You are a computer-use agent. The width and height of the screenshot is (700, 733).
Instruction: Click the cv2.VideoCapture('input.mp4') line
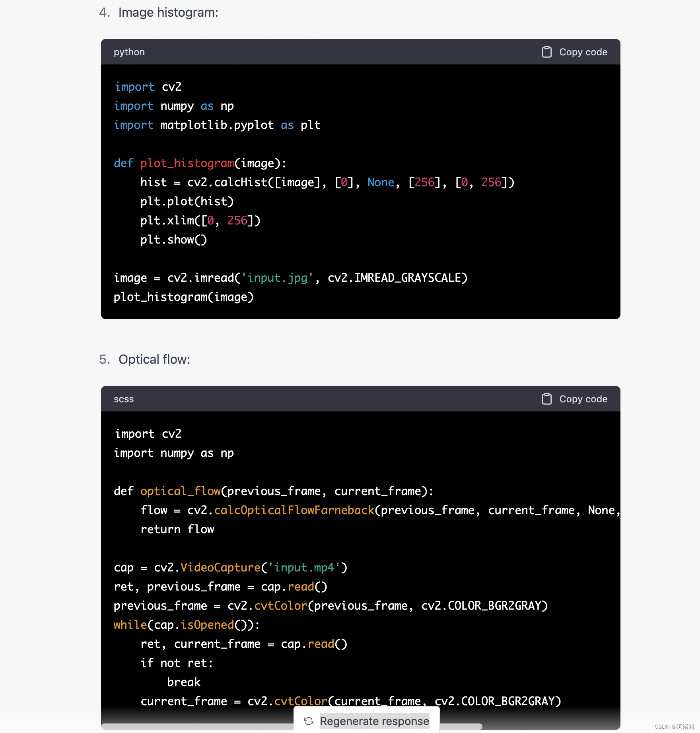[x=231, y=567]
